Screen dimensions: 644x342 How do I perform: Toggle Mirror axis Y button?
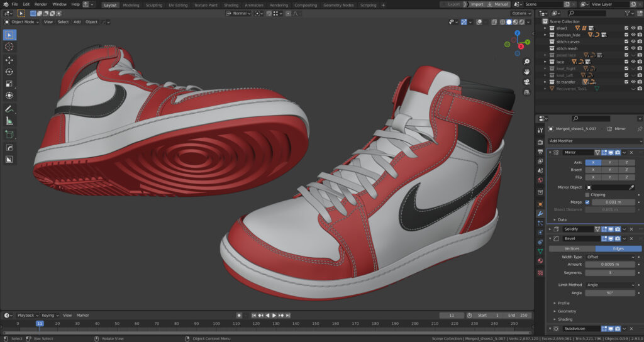610,163
